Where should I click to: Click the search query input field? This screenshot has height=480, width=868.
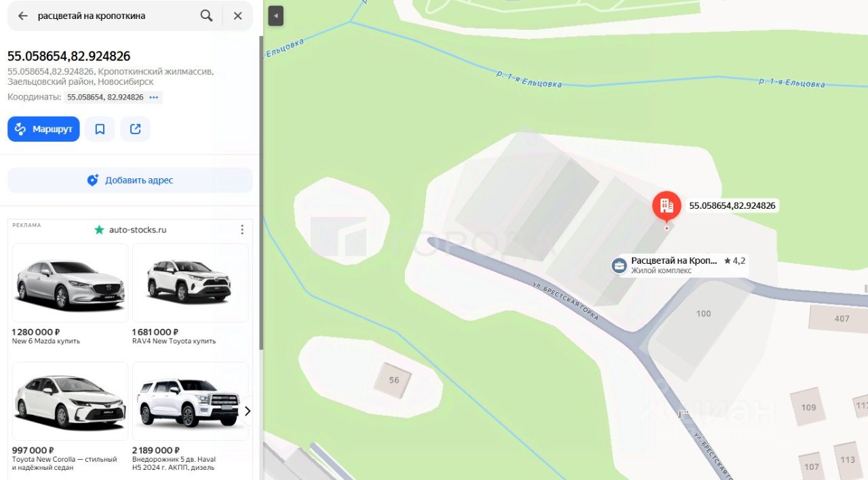click(x=115, y=16)
